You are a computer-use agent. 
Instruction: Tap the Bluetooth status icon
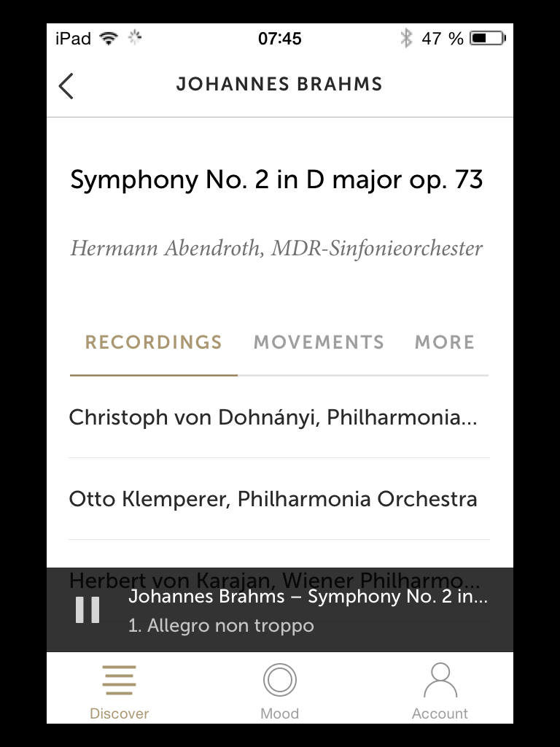point(406,38)
